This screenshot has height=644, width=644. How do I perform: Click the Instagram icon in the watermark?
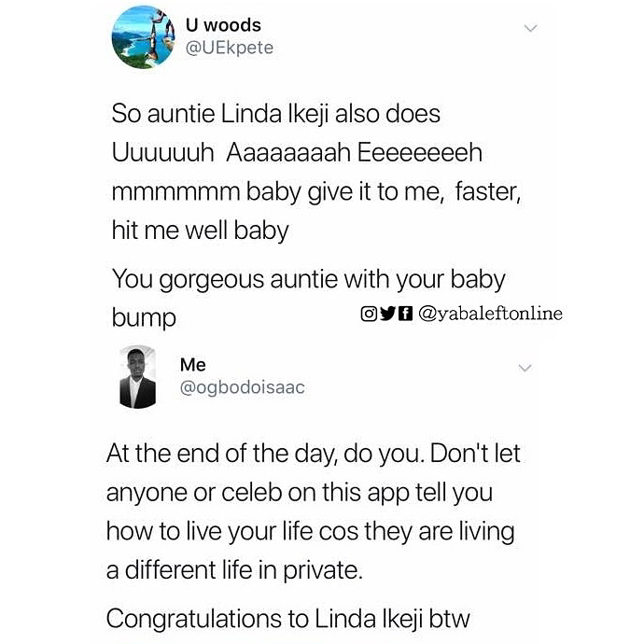click(369, 314)
